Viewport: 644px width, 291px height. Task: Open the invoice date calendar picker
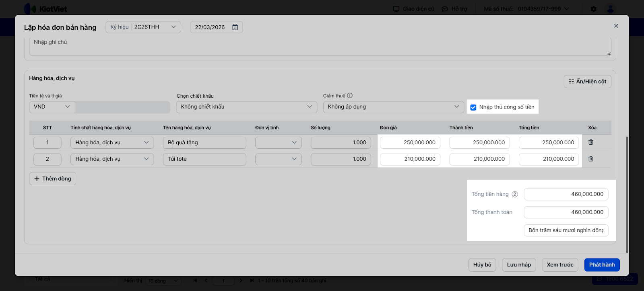pos(235,27)
